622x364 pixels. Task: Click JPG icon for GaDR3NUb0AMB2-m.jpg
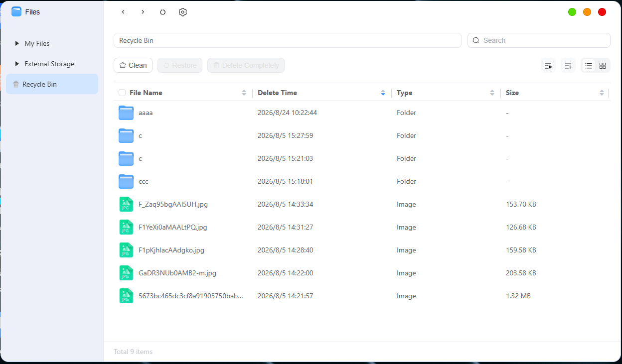(126, 273)
